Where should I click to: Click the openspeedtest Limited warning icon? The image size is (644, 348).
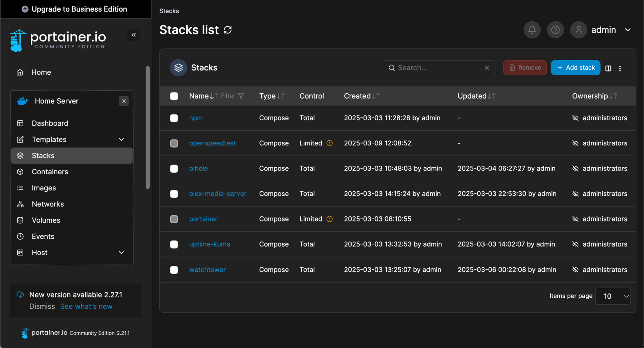tap(329, 143)
